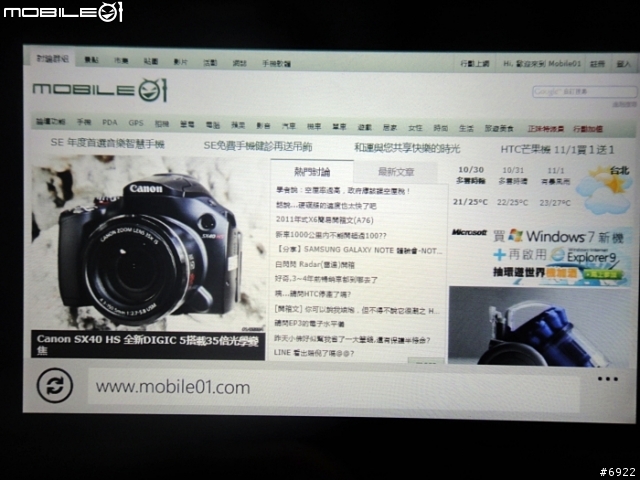Viewport: 640px width, 480px height.
Task: Open the blue vacuum cleaner ad image
Action: [542, 326]
